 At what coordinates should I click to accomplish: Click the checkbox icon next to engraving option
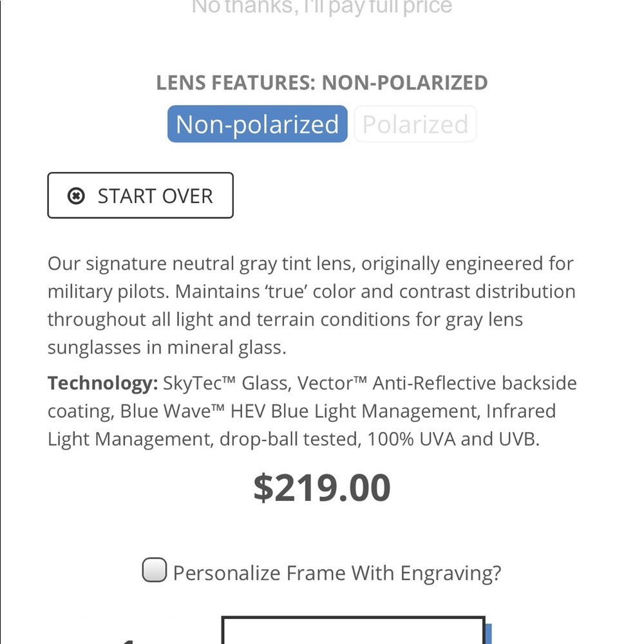point(155,572)
